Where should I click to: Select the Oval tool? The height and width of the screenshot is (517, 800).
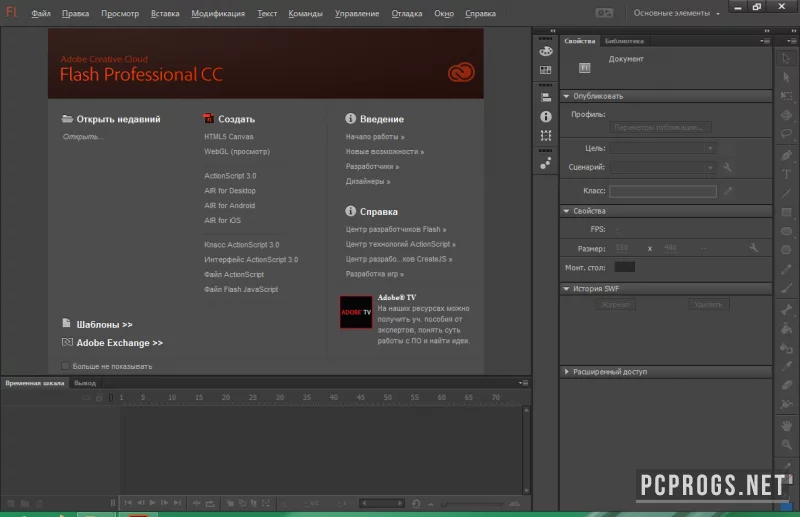point(786,231)
